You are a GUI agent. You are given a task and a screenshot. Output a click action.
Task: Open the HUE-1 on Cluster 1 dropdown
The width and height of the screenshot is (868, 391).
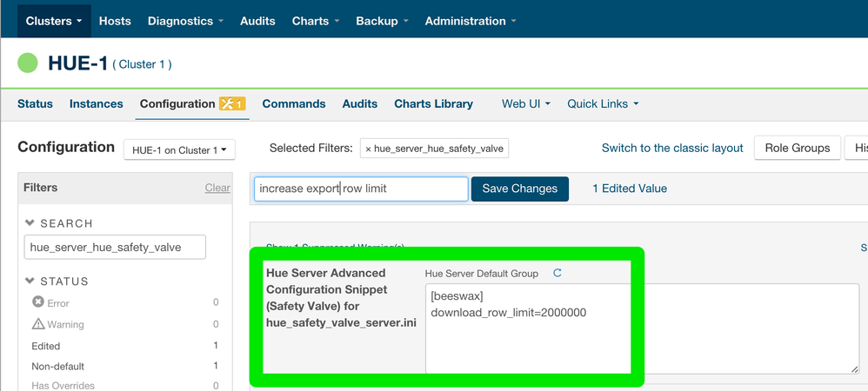pos(179,150)
